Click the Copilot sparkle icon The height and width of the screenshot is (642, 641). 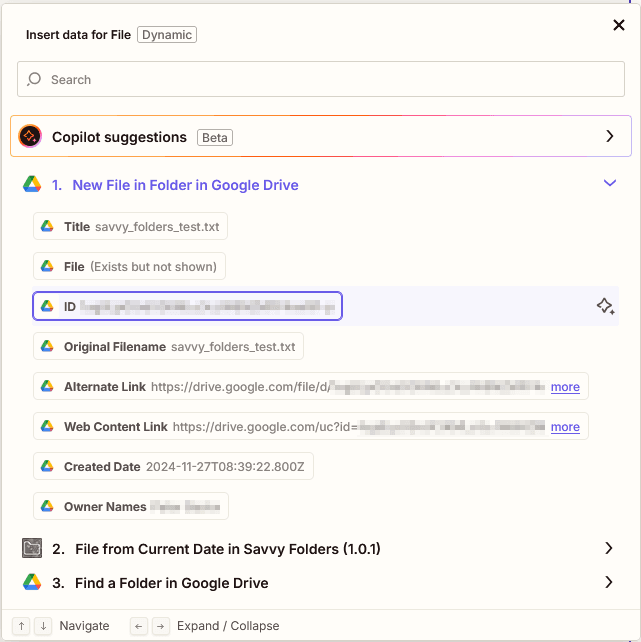pos(30,136)
